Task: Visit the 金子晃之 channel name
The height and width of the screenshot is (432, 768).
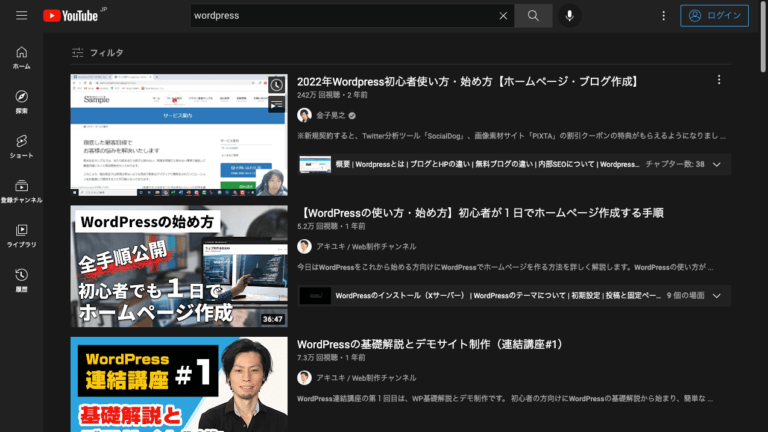Action: click(x=331, y=116)
